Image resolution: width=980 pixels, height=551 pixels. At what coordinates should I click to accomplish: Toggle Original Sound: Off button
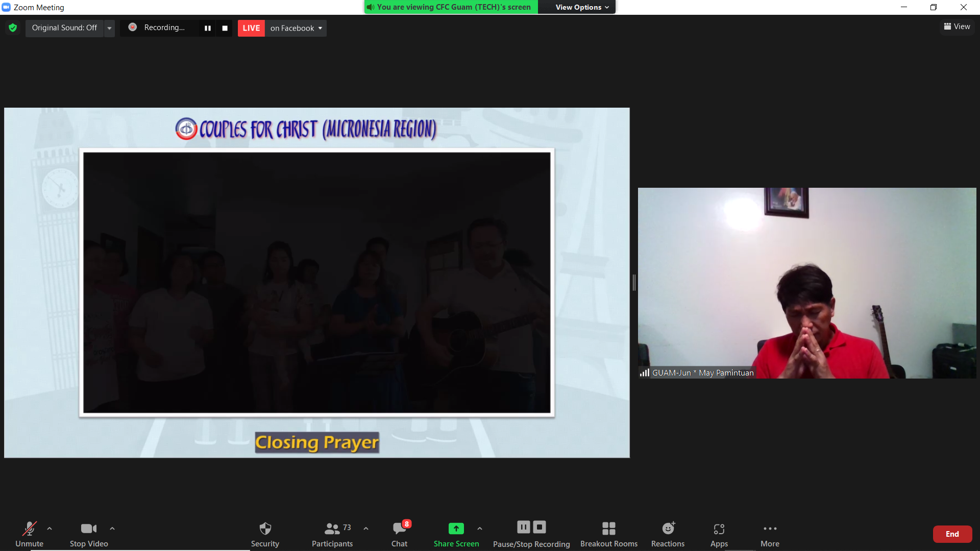pyautogui.click(x=64, y=28)
